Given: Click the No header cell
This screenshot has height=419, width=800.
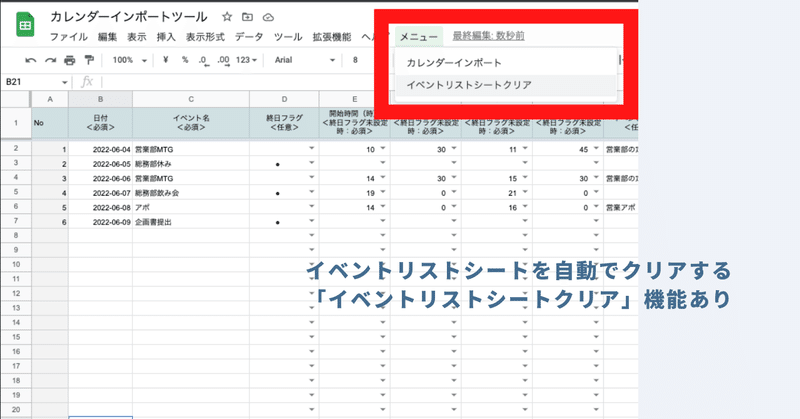Looking at the screenshot, I should coord(50,122).
